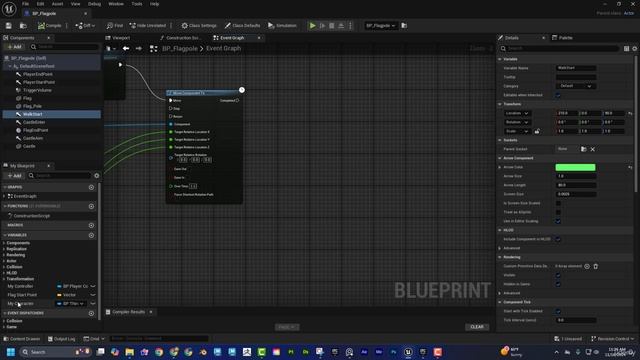
Task: Add a component with the Components Add button
Action: click(x=14, y=47)
